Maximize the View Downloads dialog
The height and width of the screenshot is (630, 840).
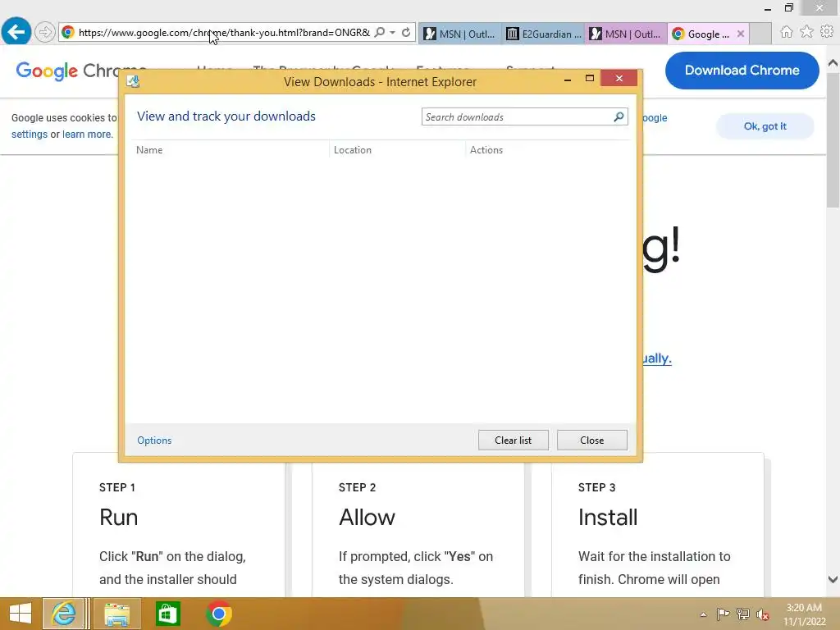(x=590, y=79)
